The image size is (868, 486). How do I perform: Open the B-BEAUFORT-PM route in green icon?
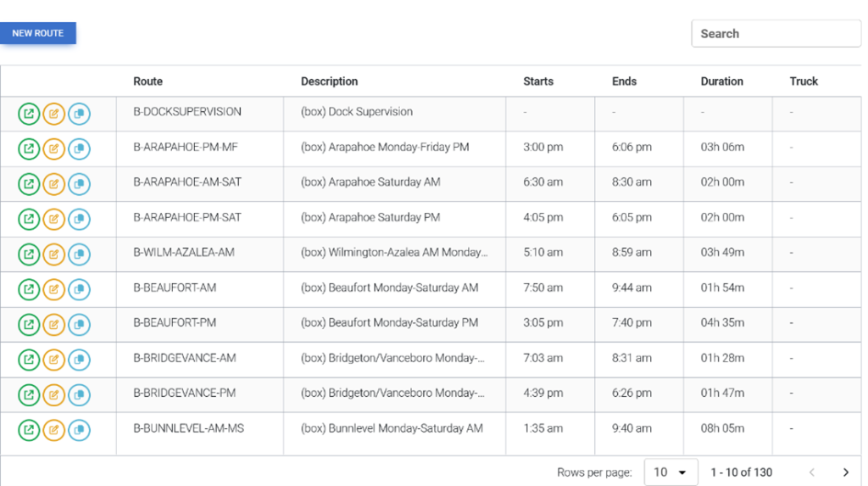pos(29,324)
